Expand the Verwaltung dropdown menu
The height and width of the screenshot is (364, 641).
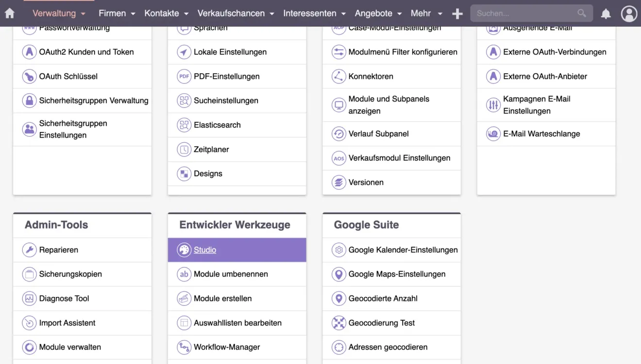click(59, 14)
